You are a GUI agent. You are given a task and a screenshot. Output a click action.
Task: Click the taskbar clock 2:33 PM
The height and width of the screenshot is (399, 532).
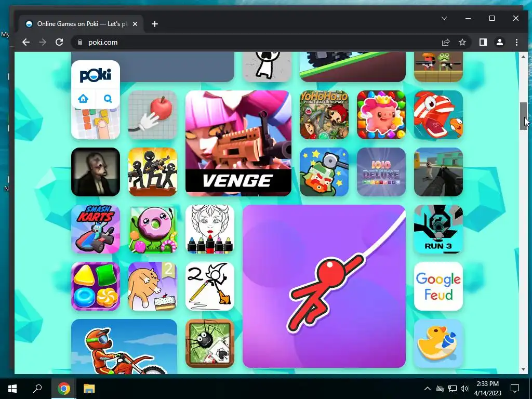tap(487, 389)
